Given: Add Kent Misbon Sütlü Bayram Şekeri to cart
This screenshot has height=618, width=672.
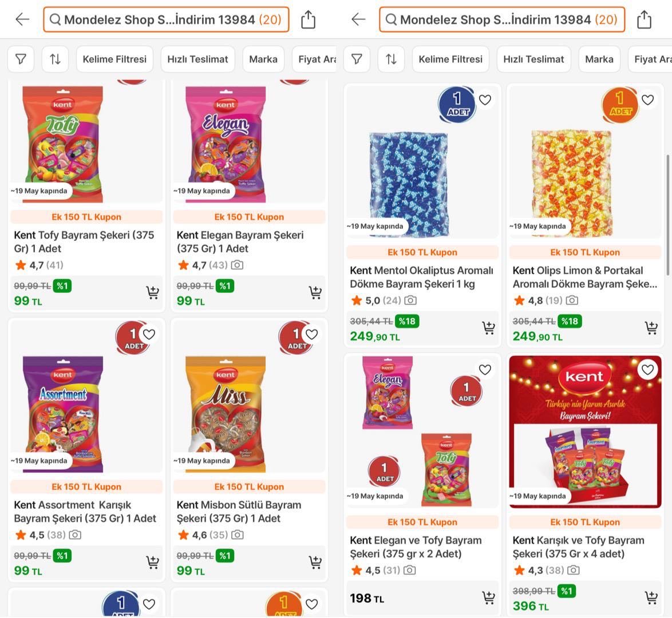Looking at the screenshot, I should pos(315,562).
